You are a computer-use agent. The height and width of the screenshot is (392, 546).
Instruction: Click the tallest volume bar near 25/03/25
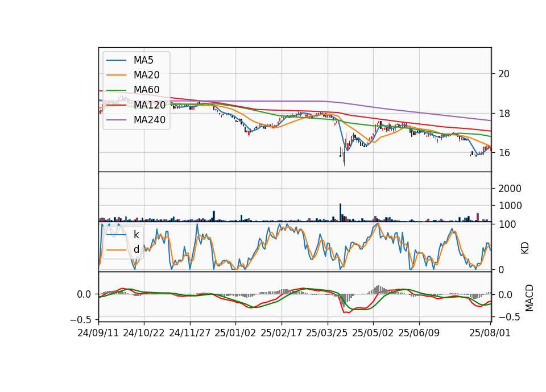point(340,212)
